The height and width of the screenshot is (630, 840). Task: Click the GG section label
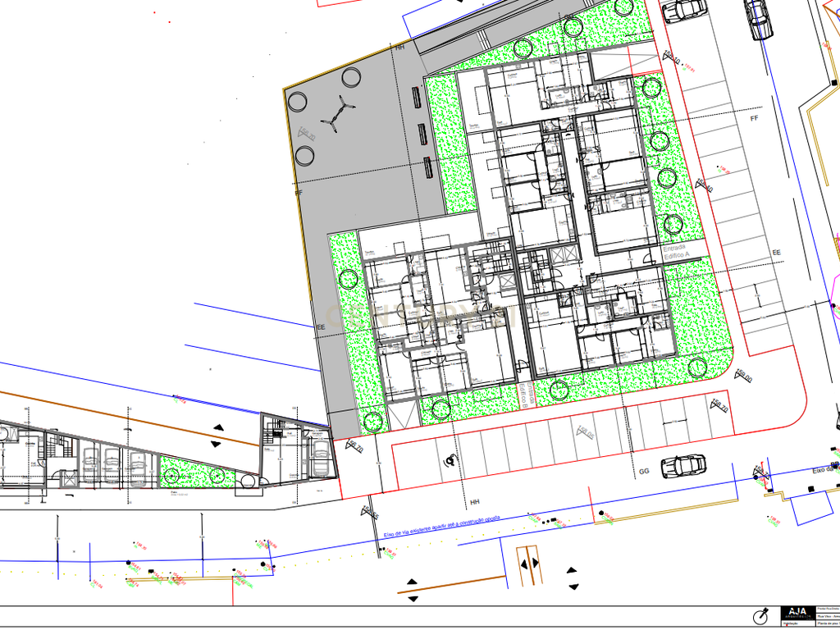(644, 472)
